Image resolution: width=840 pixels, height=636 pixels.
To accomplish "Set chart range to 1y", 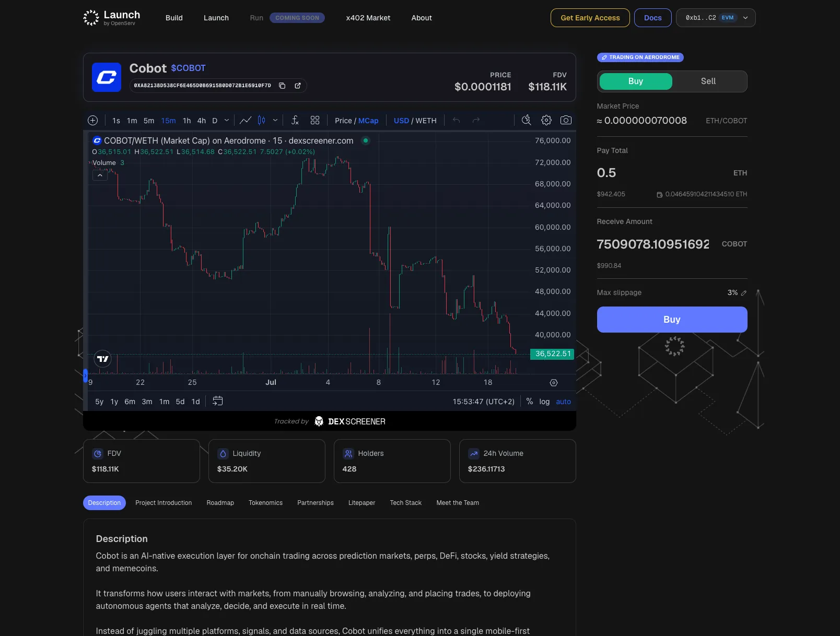I will [x=114, y=402].
